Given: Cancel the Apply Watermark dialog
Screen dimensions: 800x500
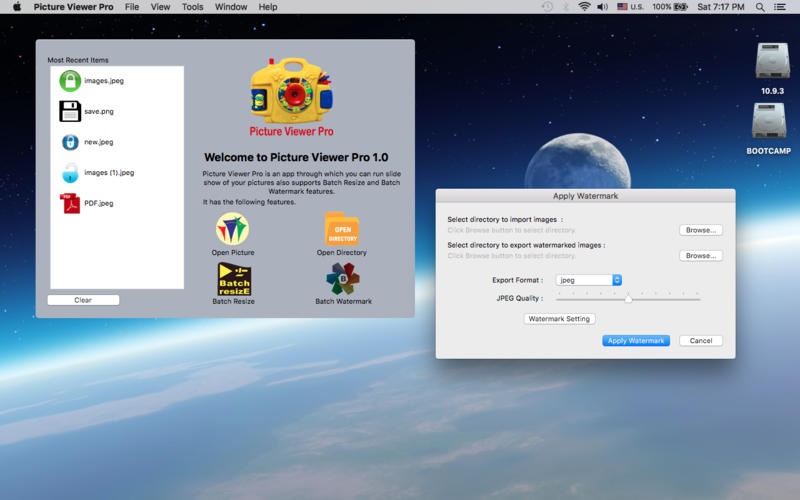Looking at the screenshot, I should pos(701,340).
